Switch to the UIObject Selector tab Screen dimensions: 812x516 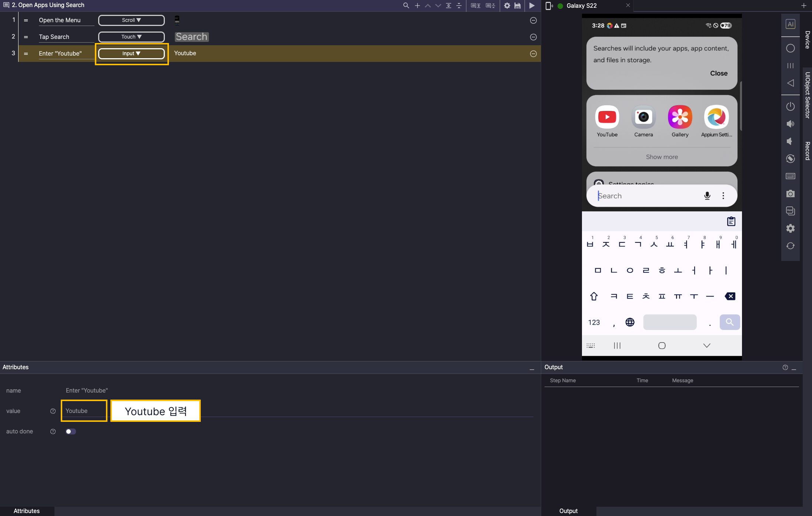click(807, 95)
